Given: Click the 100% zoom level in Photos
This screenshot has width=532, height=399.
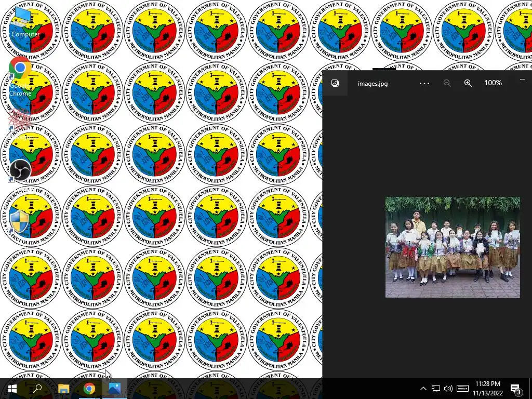Looking at the screenshot, I should click(x=493, y=83).
